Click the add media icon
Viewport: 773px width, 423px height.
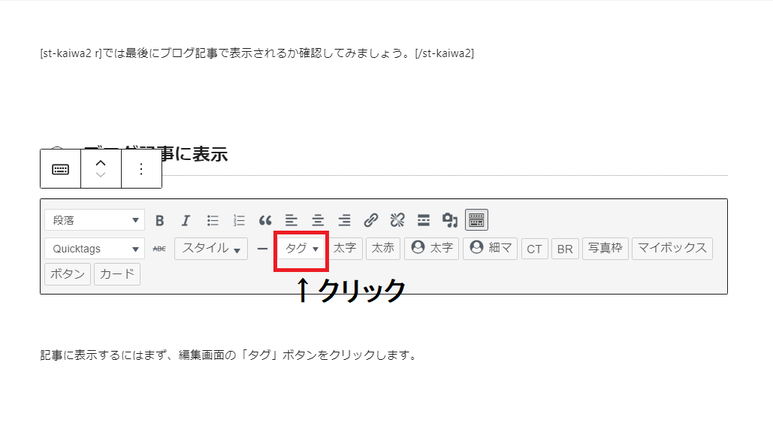click(450, 220)
